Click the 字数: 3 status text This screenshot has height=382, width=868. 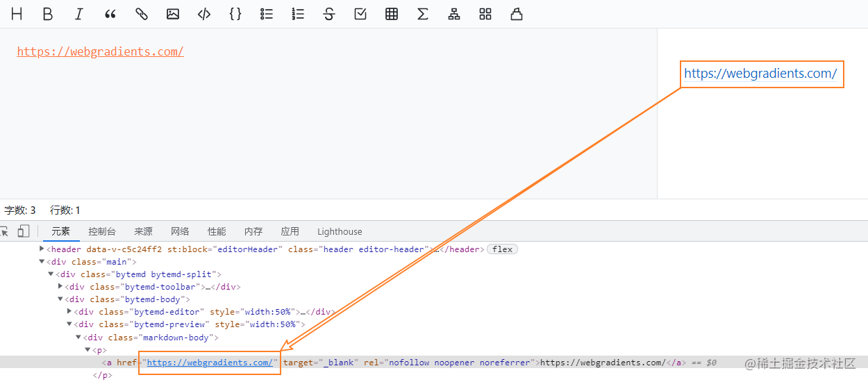20,210
